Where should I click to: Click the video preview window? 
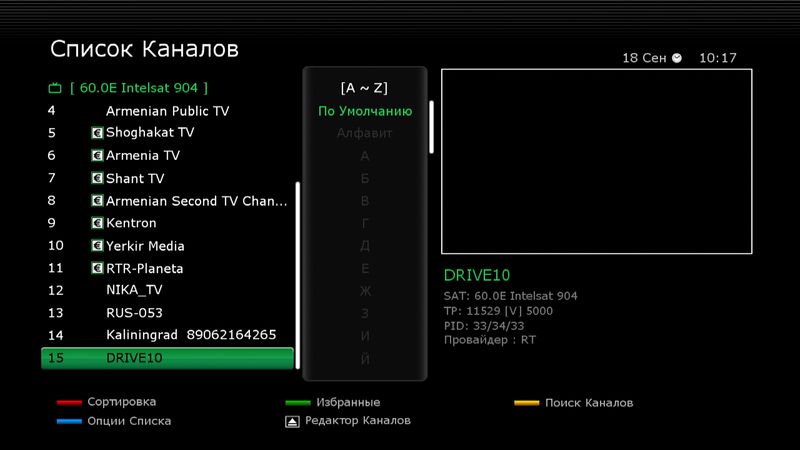(x=597, y=160)
